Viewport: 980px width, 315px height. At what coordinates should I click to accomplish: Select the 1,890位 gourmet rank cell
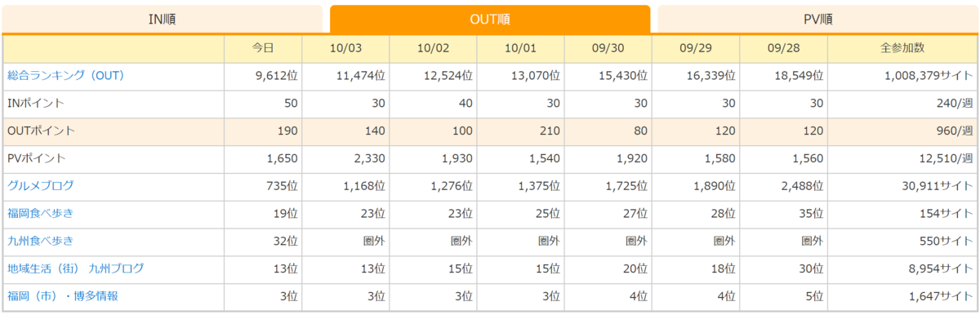(x=696, y=186)
